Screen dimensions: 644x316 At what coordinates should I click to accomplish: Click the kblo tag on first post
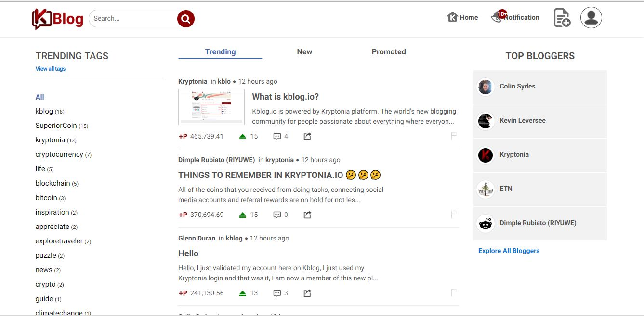[224, 81]
